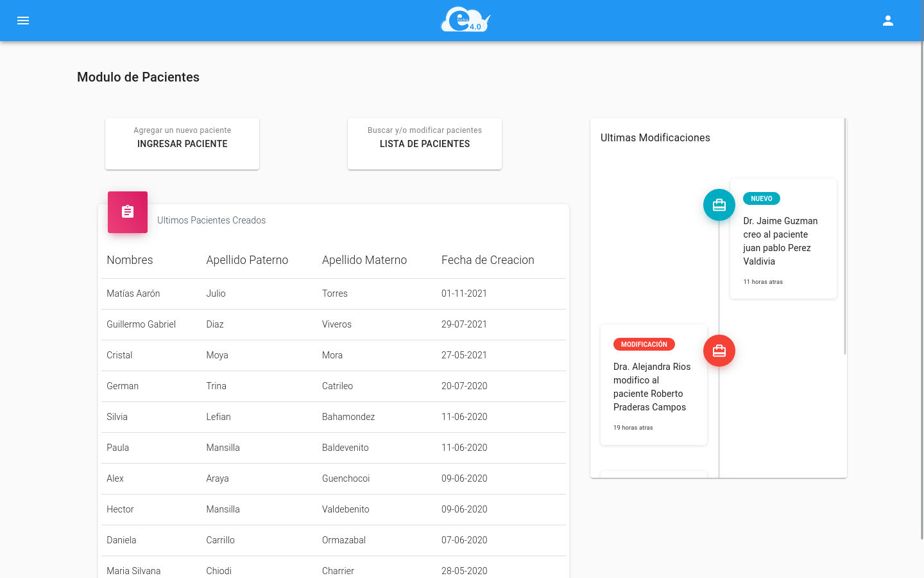Viewport: 924px width, 578px height.
Task: Click the INGRESAR PACIENTE button
Action: (x=182, y=144)
